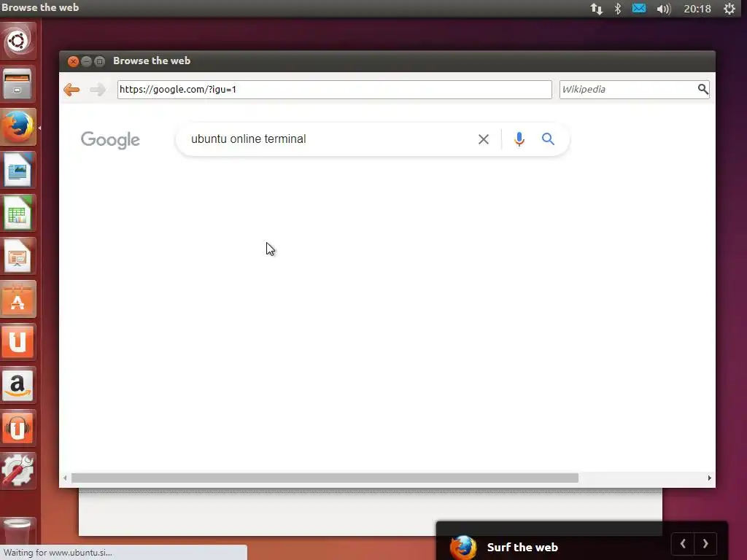Maximize the Browse the web window
Image resolution: width=747 pixels, height=560 pixels.
click(x=99, y=61)
